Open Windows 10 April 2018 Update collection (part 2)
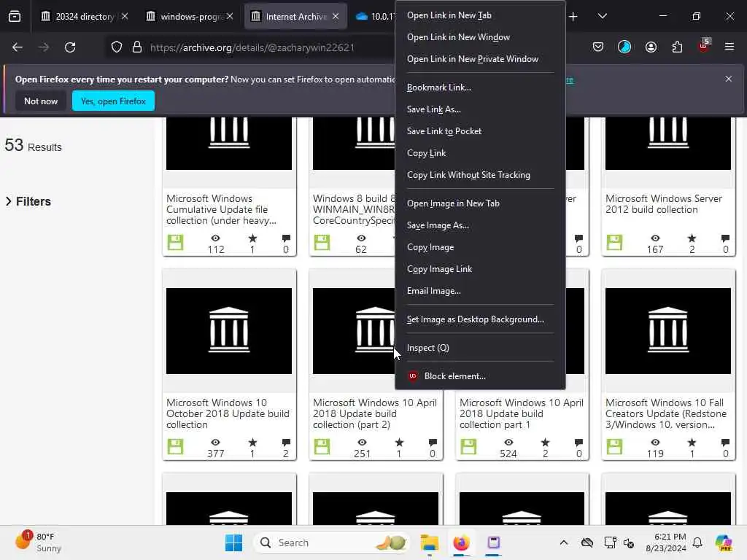Viewport: 747px width, 560px height. 374,413
